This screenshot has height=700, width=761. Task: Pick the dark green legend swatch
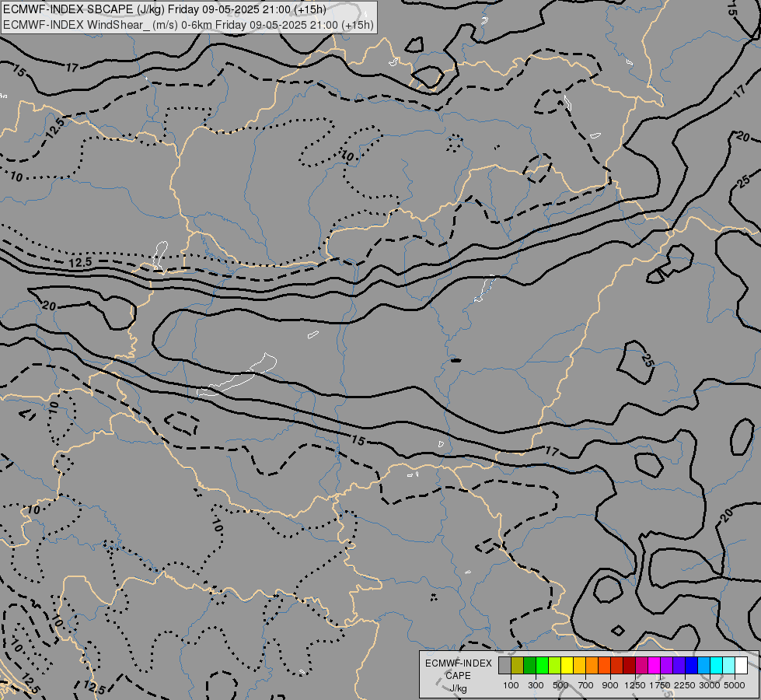click(529, 665)
